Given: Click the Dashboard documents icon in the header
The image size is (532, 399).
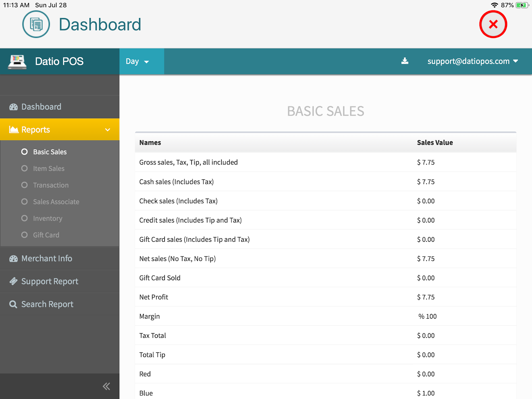Looking at the screenshot, I should 36,24.
